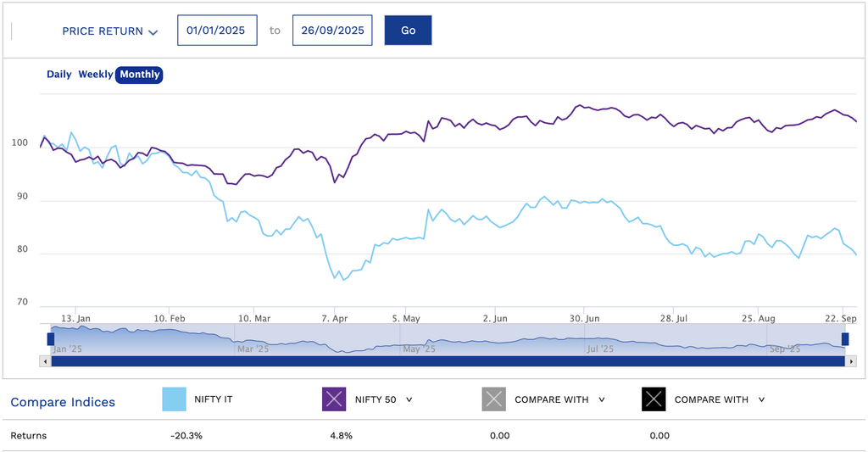
Task: Open the PRICE RETURN dropdown
Action: tap(103, 31)
